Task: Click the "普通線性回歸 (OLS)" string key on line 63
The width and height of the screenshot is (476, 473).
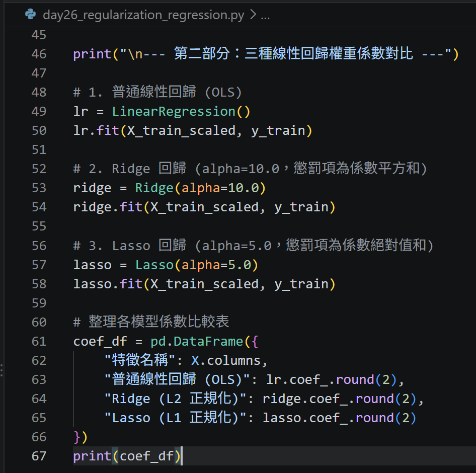Action: (x=177, y=379)
